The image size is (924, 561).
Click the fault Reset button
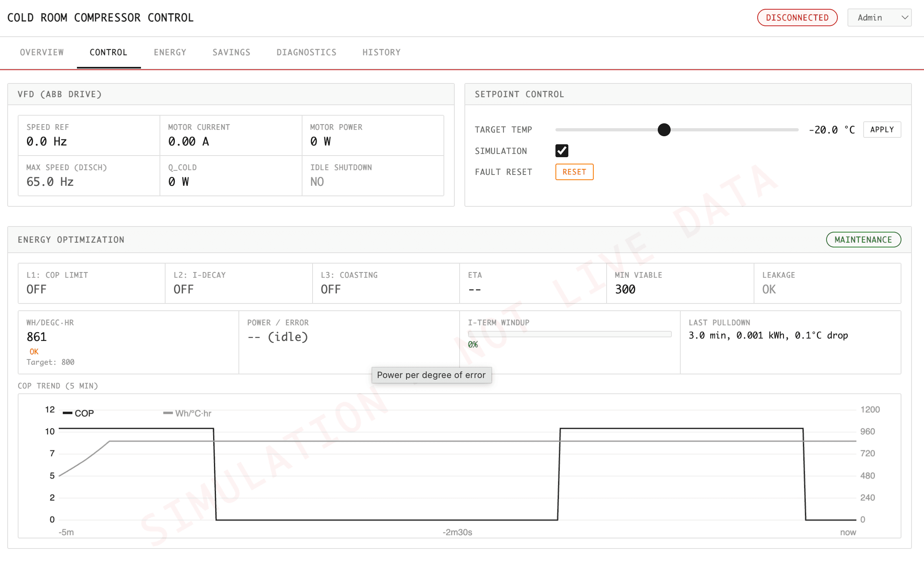click(574, 172)
